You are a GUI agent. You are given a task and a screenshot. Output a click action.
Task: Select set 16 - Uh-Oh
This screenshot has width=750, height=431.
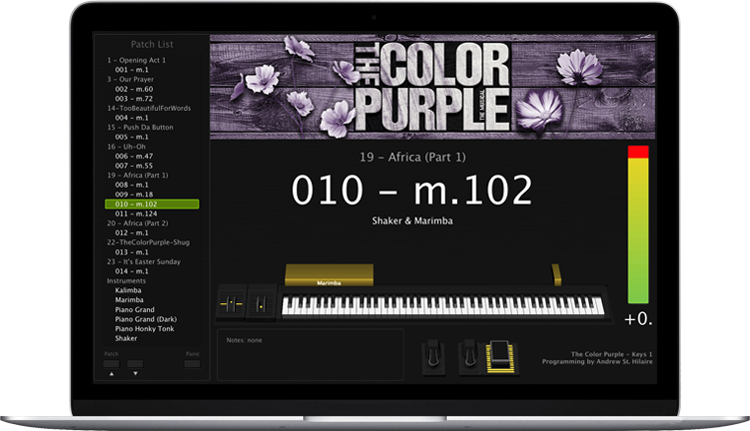[126, 146]
